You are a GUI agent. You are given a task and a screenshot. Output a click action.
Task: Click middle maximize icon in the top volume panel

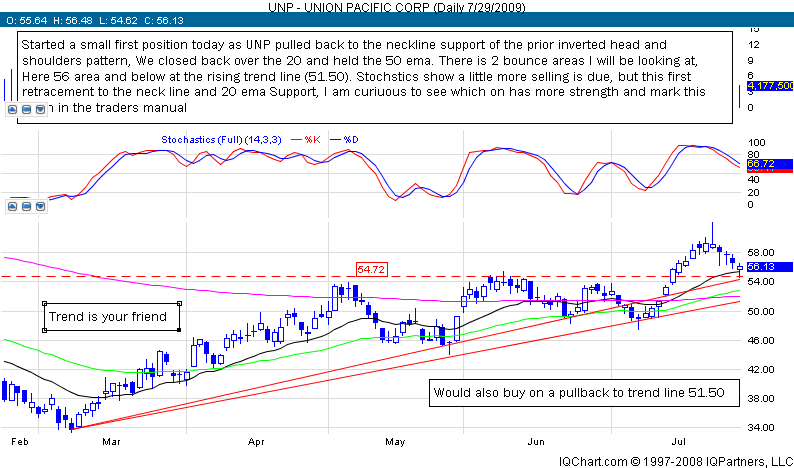click(x=27, y=111)
